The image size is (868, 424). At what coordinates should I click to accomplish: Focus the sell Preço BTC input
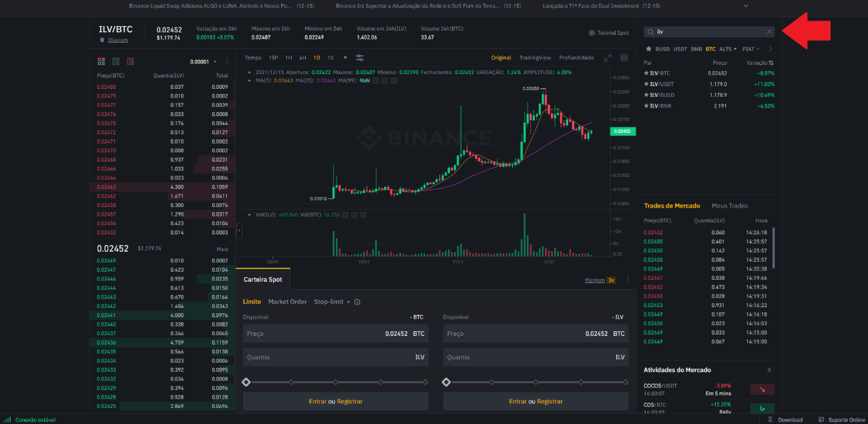[x=536, y=333]
